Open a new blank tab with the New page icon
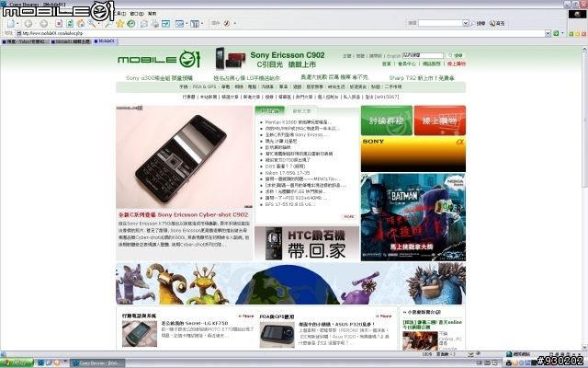This screenshot has height=368, width=588. tap(10, 24)
